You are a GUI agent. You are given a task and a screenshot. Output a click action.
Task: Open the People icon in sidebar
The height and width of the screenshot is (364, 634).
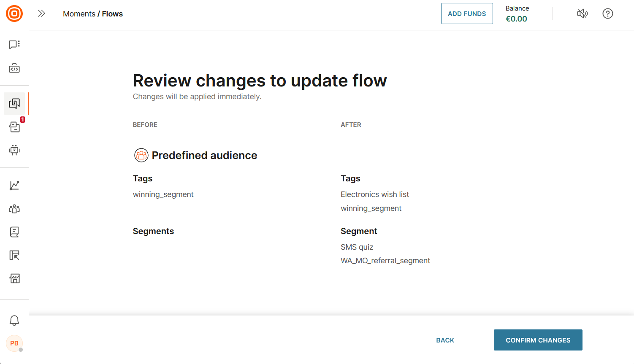click(14, 209)
